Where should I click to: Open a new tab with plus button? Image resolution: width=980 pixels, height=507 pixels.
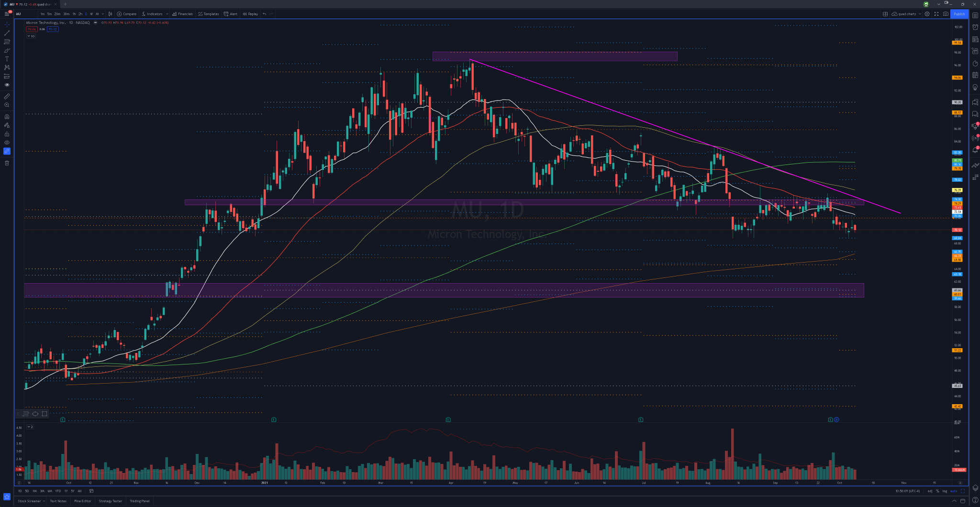pos(66,4)
